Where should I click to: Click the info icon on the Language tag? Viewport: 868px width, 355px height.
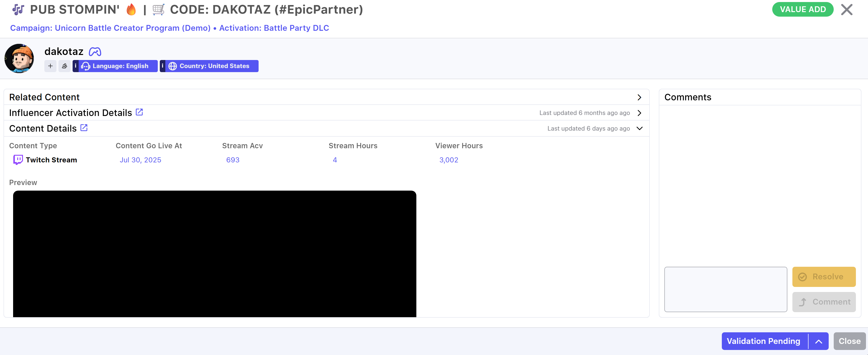click(x=75, y=66)
